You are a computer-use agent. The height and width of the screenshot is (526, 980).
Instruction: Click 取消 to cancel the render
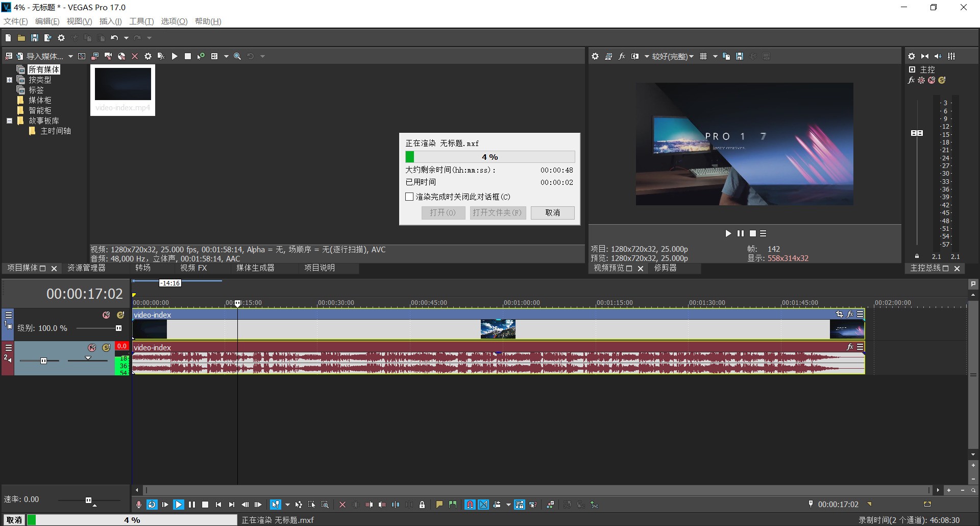tap(552, 213)
